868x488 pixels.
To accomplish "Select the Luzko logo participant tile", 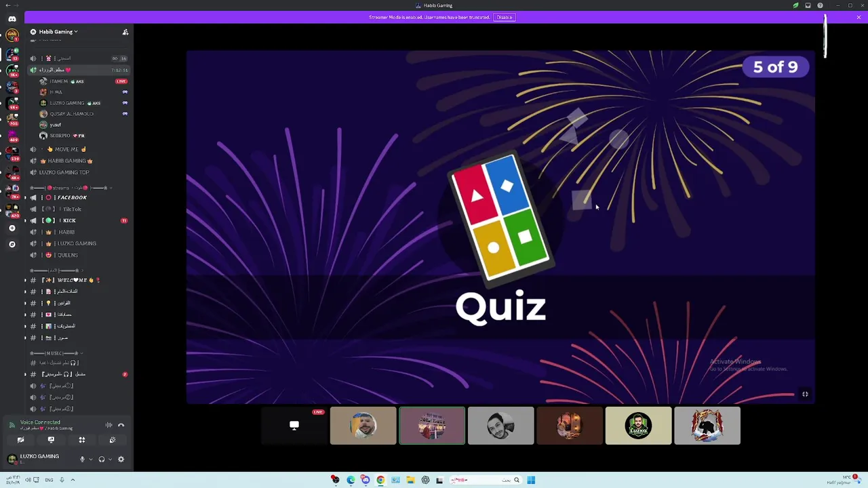I will coord(638,426).
